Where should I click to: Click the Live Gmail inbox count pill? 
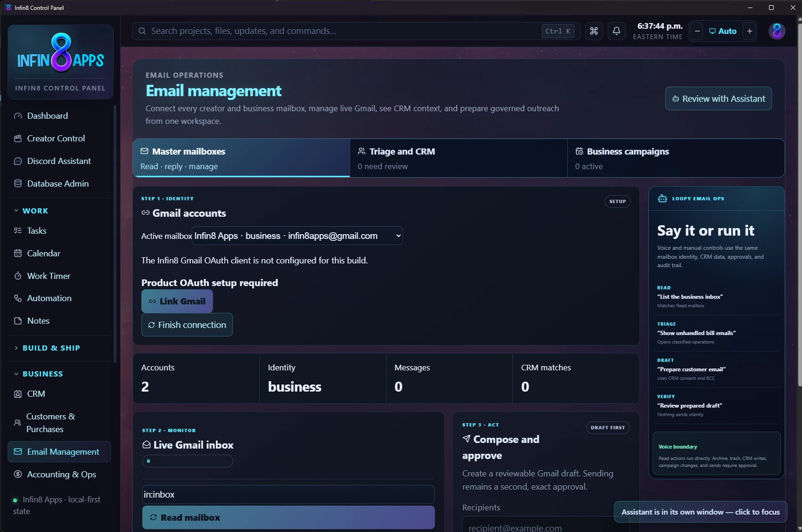click(188, 461)
